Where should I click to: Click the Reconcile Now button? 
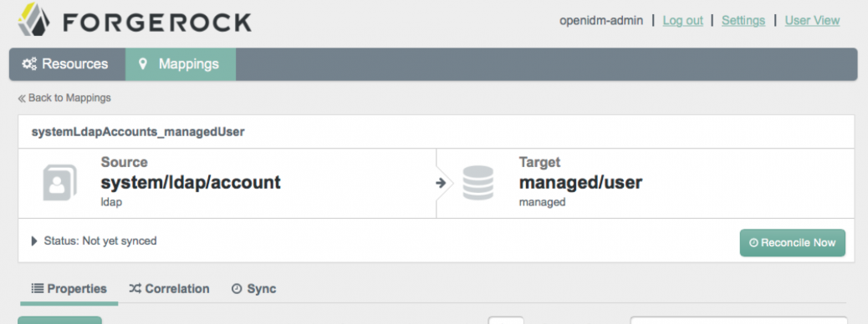(x=792, y=243)
